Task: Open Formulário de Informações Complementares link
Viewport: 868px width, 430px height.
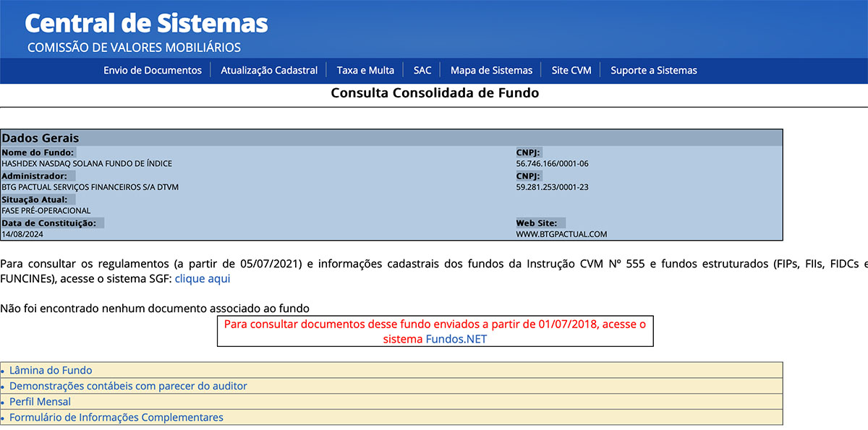Action: click(x=116, y=418)
